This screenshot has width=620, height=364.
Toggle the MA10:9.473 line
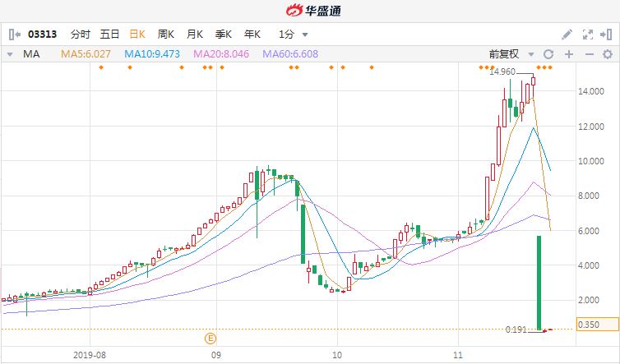[x=155, y=54]
